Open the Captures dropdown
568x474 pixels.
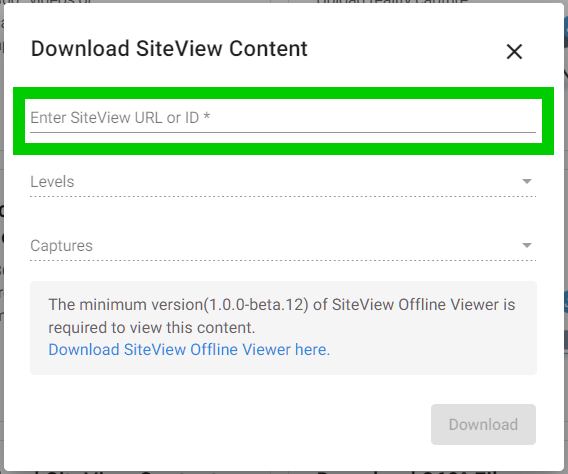tap(283, 246)
